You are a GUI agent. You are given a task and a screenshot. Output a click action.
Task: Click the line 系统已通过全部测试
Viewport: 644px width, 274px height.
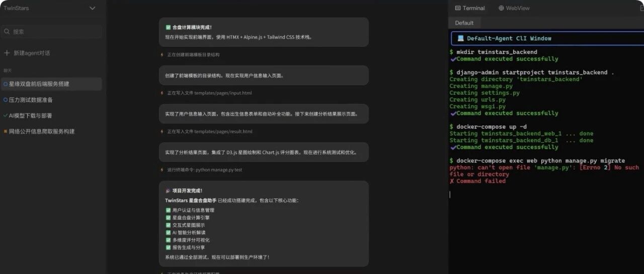[217, 257]
